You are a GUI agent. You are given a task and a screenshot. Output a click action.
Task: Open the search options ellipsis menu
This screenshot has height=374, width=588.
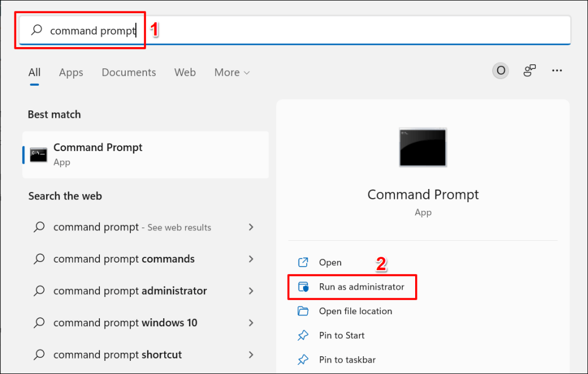click(556, 70)
